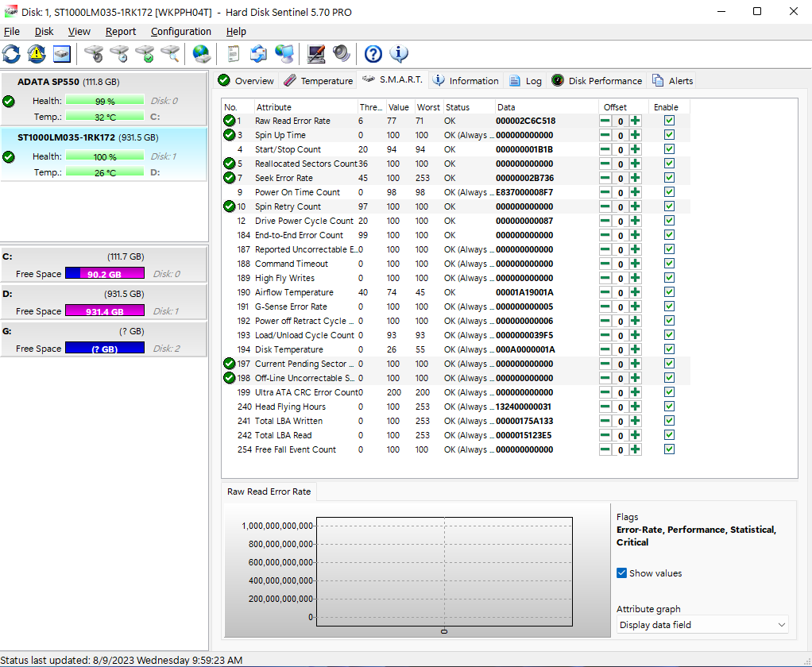Click minus offset icon for Seek Error Rate
The height and width of the screenshot is (667, 812).
click(605, 178)
